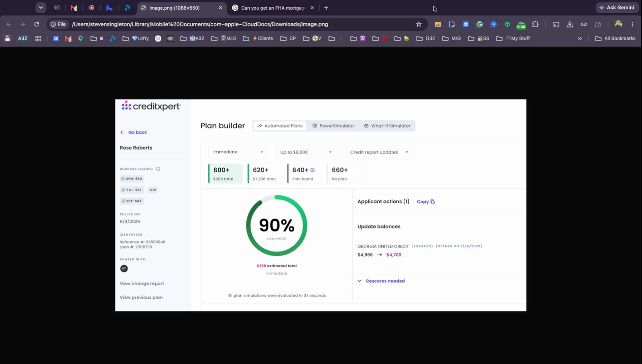Open the View change report link
This screenshot has width=642, height=364.
point(142,283)
